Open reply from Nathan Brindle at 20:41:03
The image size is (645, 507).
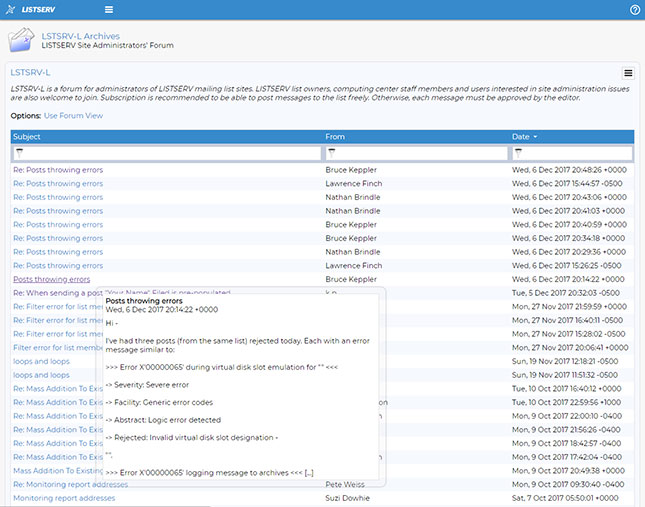click(58, 211)
